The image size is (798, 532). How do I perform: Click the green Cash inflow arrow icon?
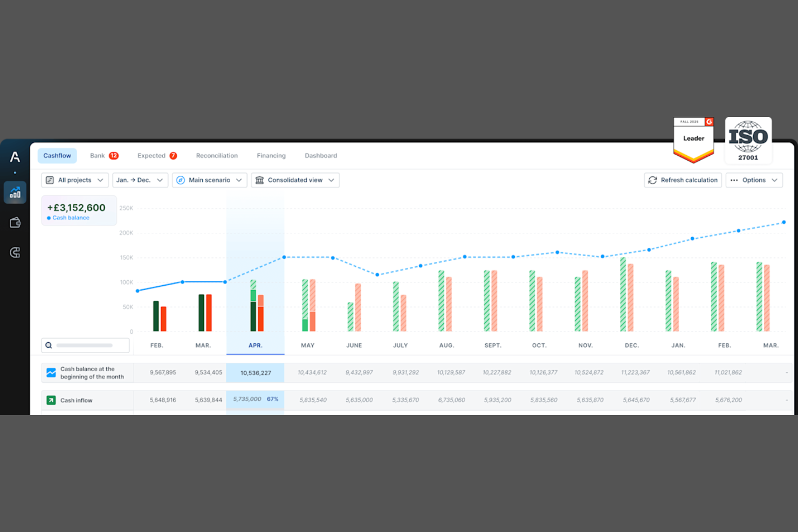[51, 400]
